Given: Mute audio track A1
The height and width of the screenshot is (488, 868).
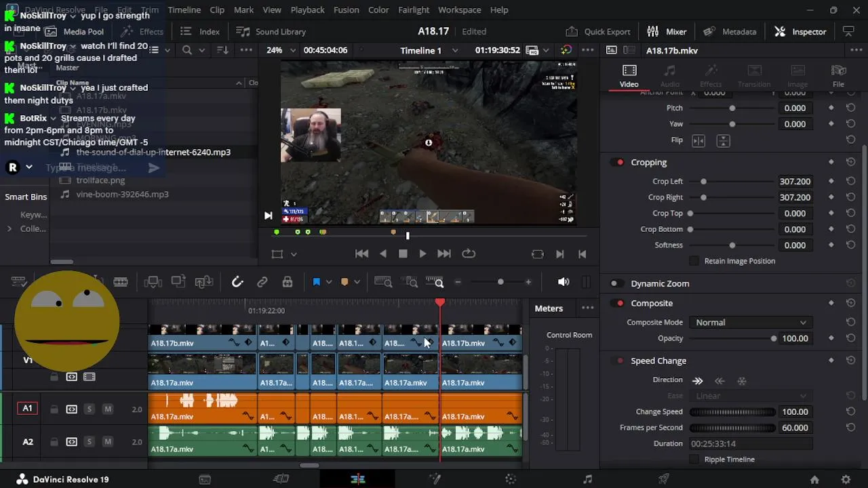Looking at the screenshot, I should pos(107,409).
